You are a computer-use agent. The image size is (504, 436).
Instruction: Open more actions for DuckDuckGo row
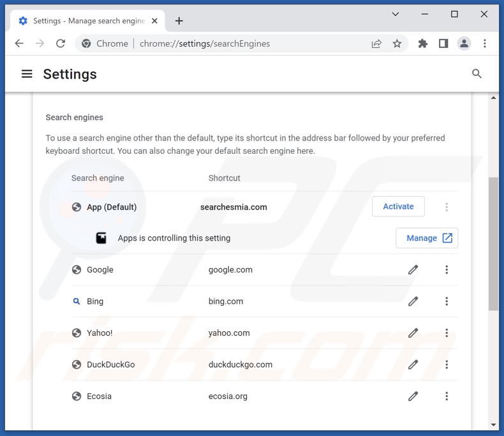click(x=447, y=365)
